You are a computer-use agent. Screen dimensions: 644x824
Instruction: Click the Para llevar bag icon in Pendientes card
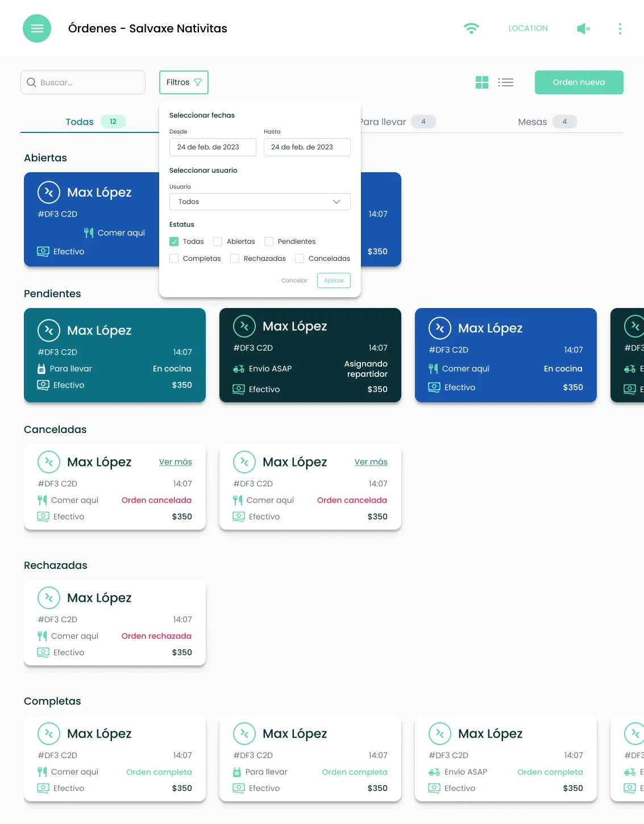pyautogui.click(x=41, y=368)
